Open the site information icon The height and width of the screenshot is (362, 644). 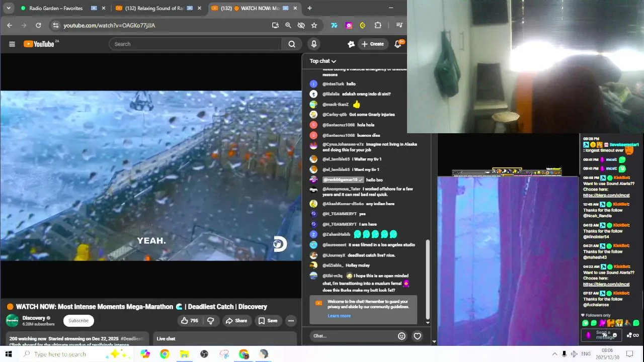tap(56, 25)
